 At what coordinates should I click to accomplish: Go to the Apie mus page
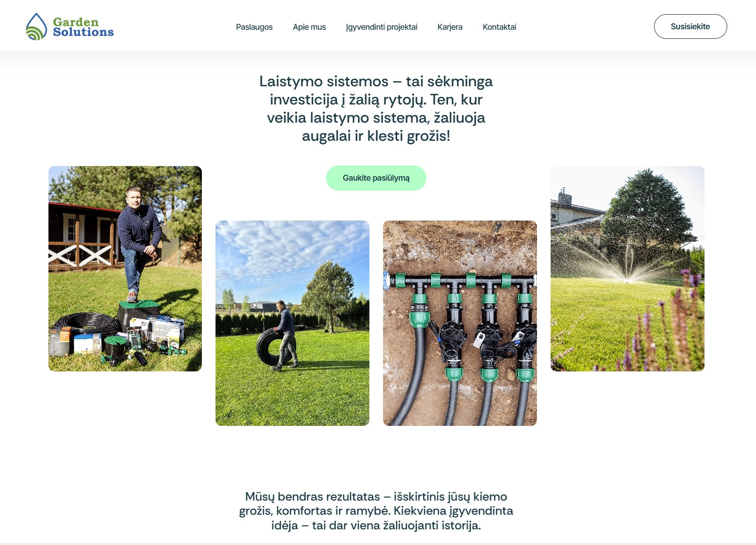point(309,27)
